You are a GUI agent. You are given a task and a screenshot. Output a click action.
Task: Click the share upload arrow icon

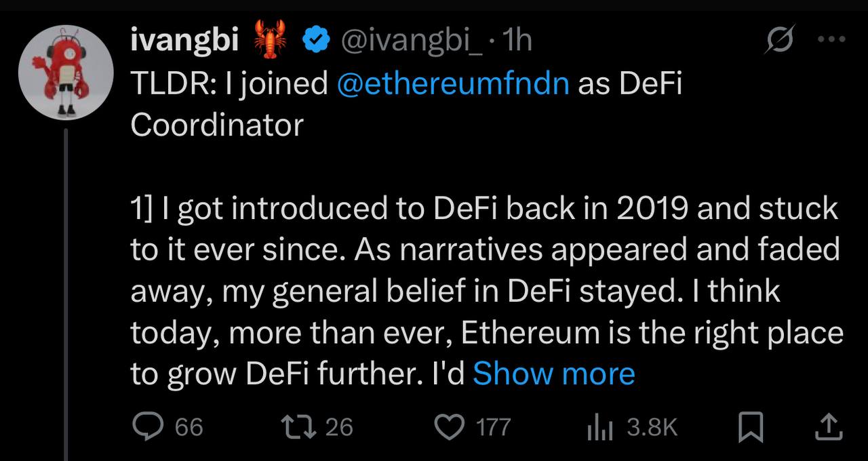click(827, 426)
